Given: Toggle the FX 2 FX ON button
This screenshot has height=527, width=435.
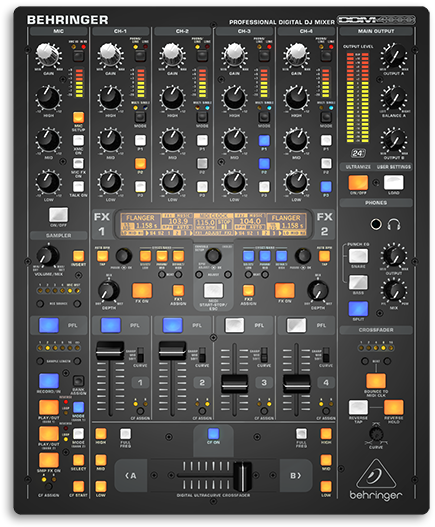Looking at the screenshot, I should tap(285, 290).
